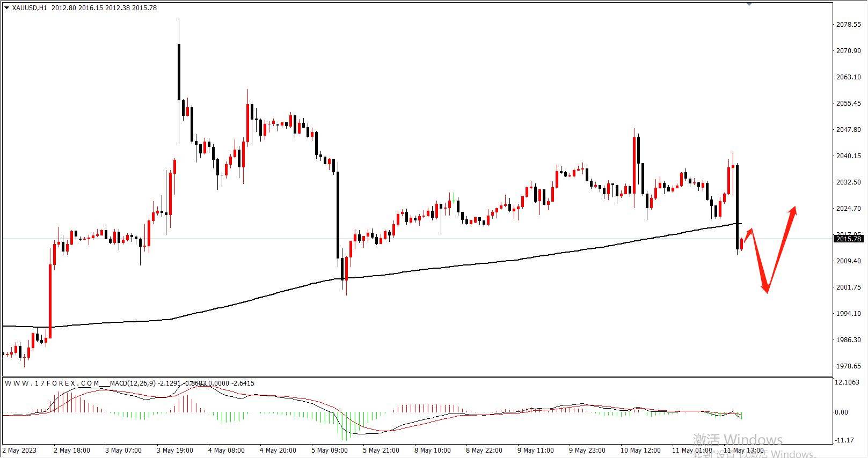Click the 2040.15 price axis label
Viewport: 868px width, 458px height.
[x=848, y=156]
